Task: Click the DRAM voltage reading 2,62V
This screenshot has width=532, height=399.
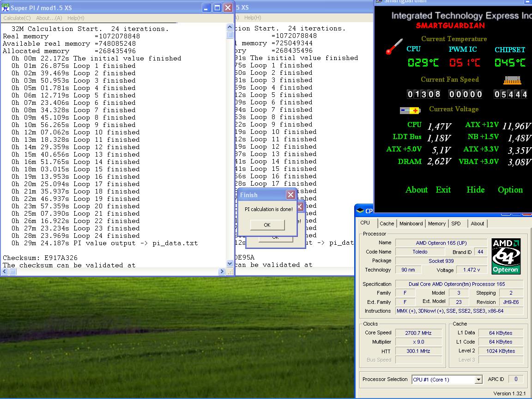Action: [x=439, y=162]
